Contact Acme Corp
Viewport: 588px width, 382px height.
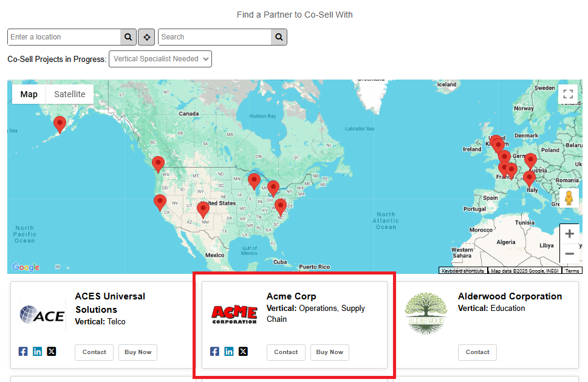pyautogui.click(x=286, y=352)
